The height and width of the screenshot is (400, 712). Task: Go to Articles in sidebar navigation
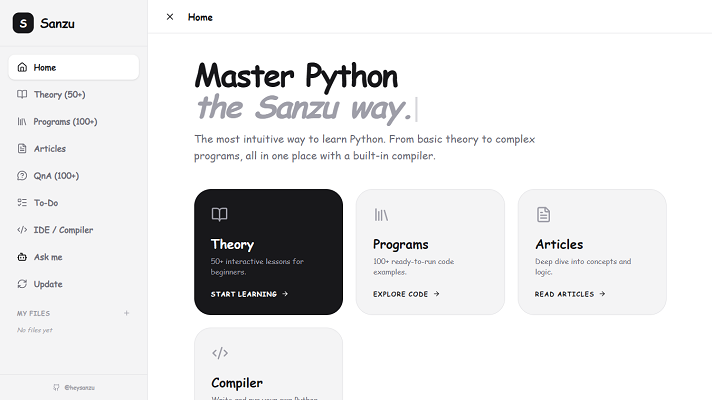point(74,148)
